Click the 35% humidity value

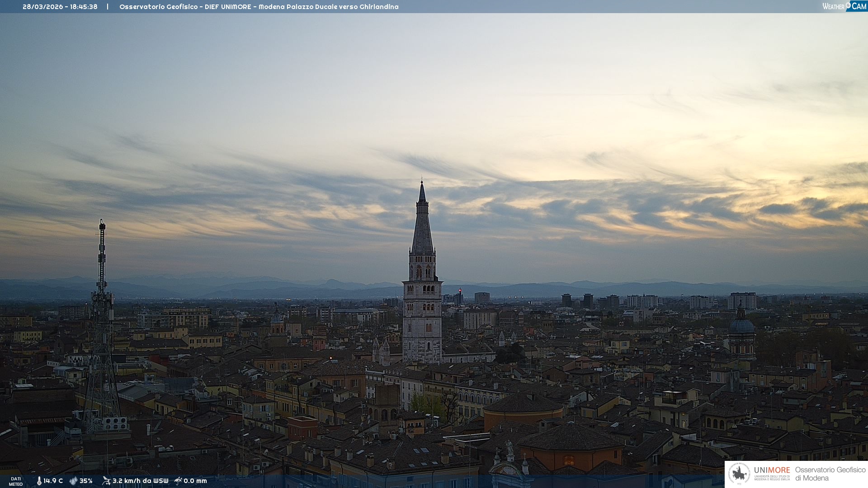pyautogui.click(x=86, y=481)
